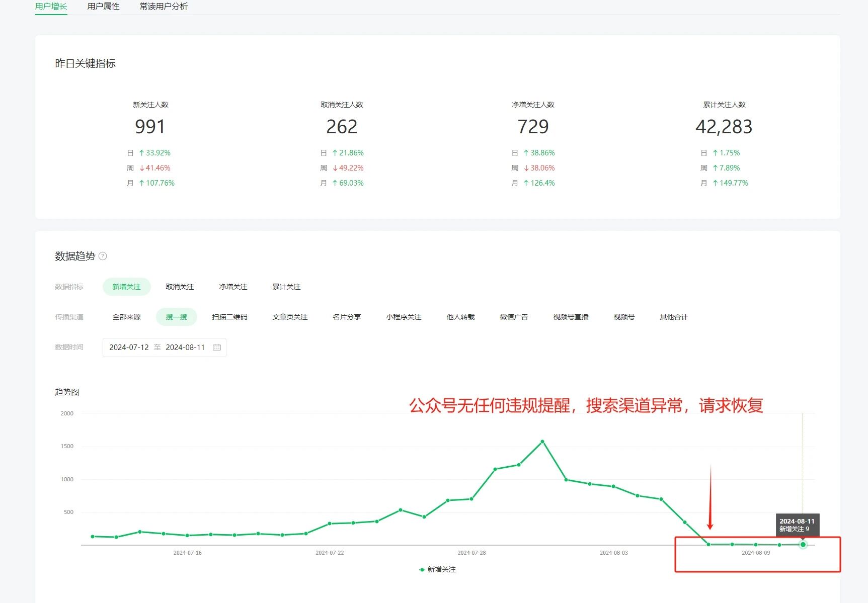
Task: Click the 趋势图 chart title
Action: 67,392
